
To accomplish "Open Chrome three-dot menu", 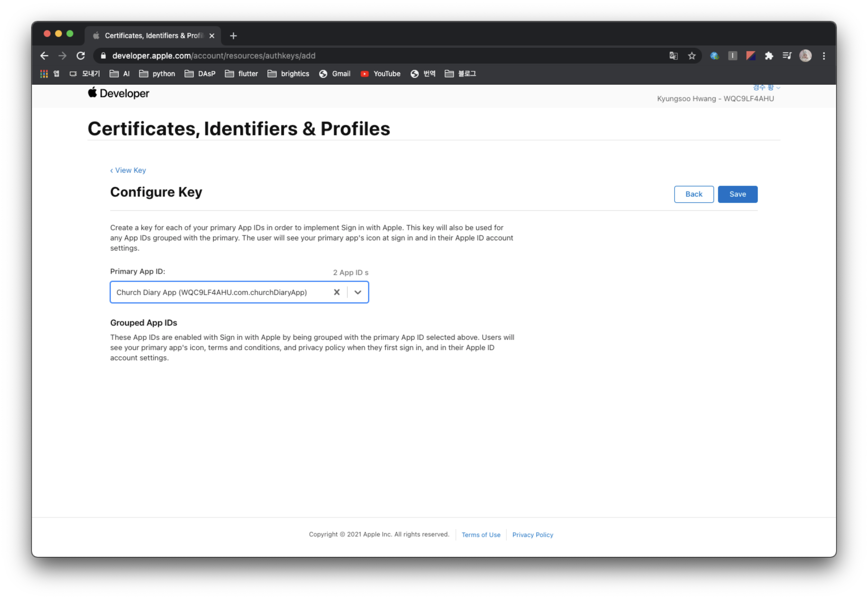I will pos(824,56).
